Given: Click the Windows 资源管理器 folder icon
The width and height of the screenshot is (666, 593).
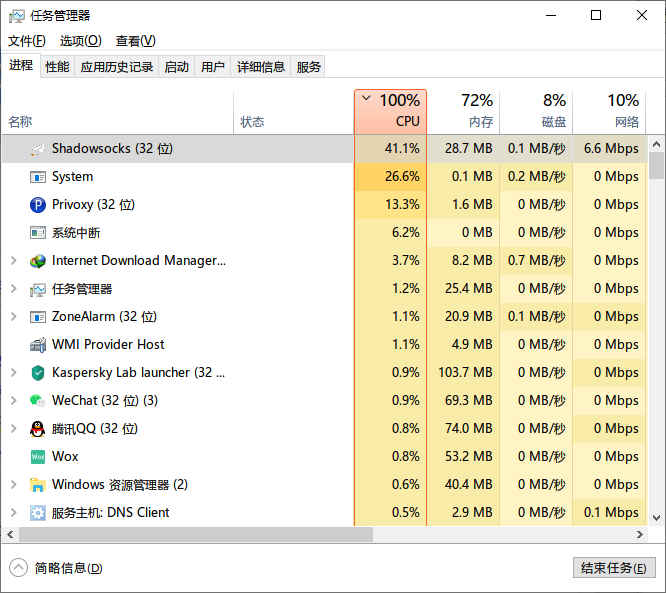Looking at the screenshot, I should (x=38, y=485).
